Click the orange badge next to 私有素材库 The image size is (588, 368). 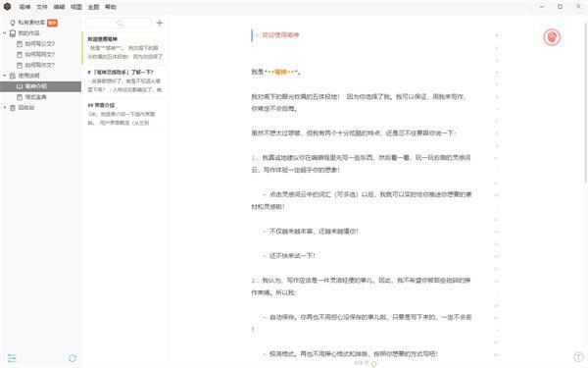[x=52, y=23]
